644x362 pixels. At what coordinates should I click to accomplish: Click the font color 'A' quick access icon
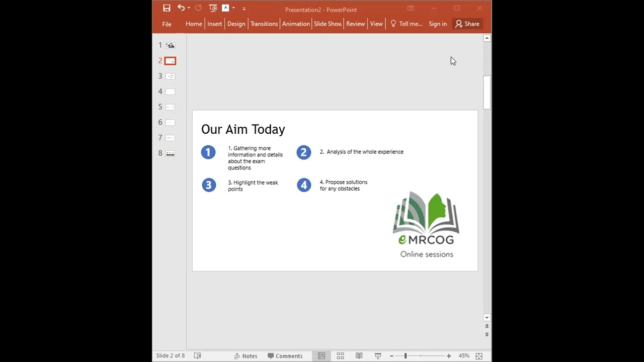point(225,8)
